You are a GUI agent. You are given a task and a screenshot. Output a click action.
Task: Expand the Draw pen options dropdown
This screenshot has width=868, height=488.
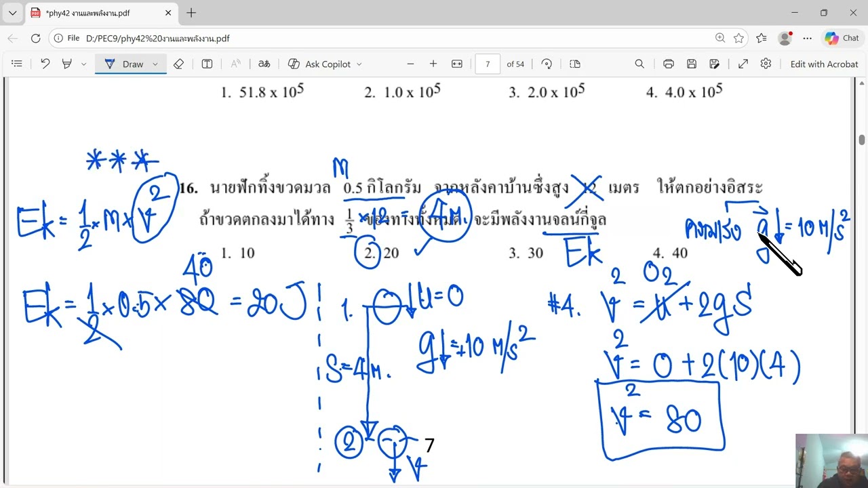(155, 64)
